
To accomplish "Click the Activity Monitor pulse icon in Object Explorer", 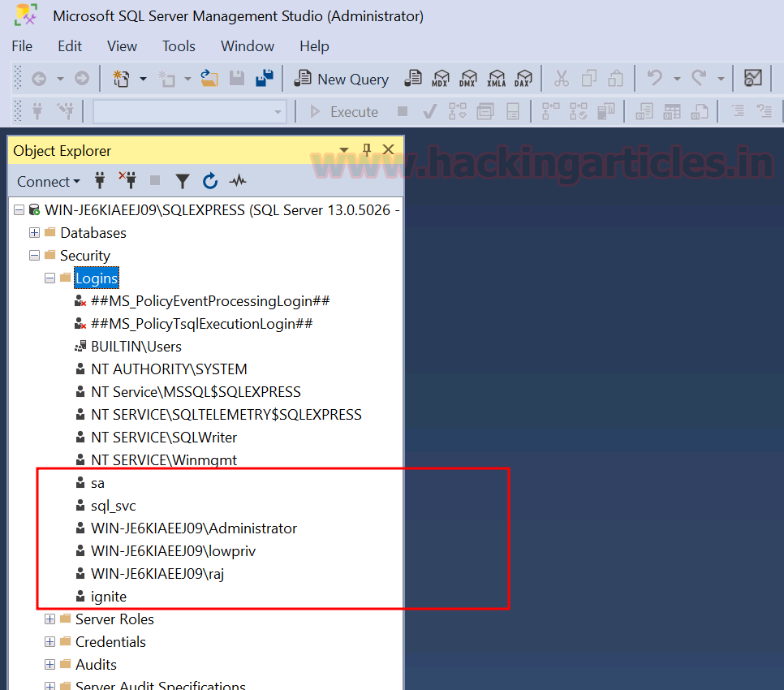I will pos(238,180).
